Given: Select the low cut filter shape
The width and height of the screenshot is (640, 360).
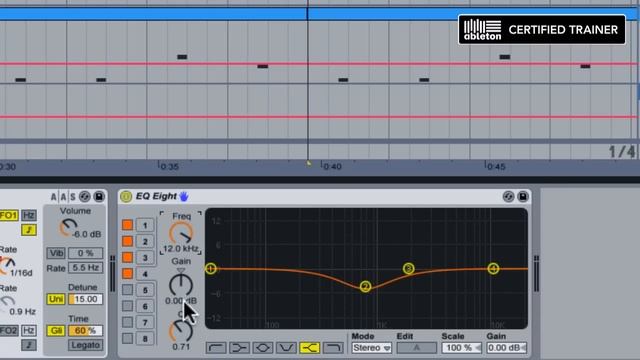Looking at the screenshot, I should point(216,348).
